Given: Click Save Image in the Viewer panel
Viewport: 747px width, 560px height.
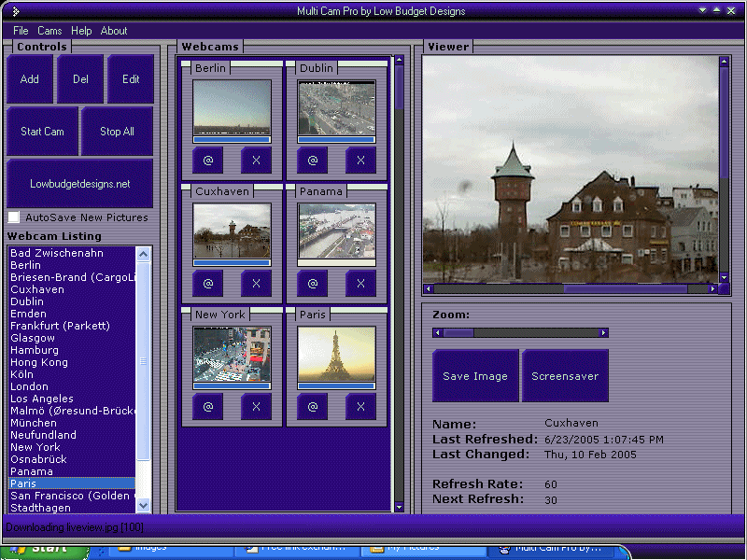Looking at the screenshot, I should (x=475, y=375).
